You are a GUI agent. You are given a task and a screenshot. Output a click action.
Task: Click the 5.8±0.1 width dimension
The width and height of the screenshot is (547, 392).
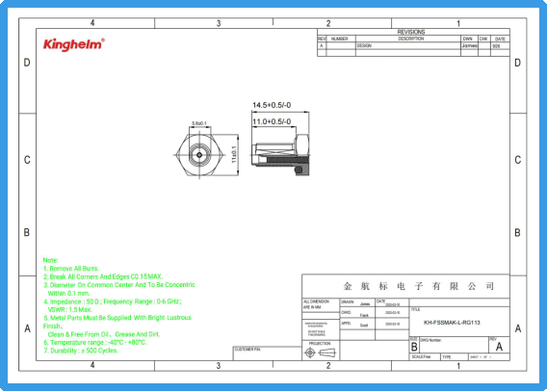(199, 123)
